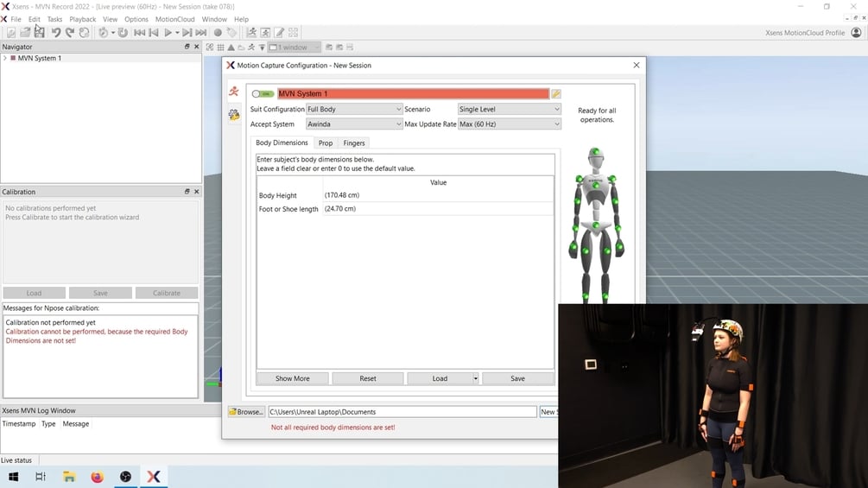Click the Play button
The width and height of the screenshot is (868, 488).
(168, 33)
